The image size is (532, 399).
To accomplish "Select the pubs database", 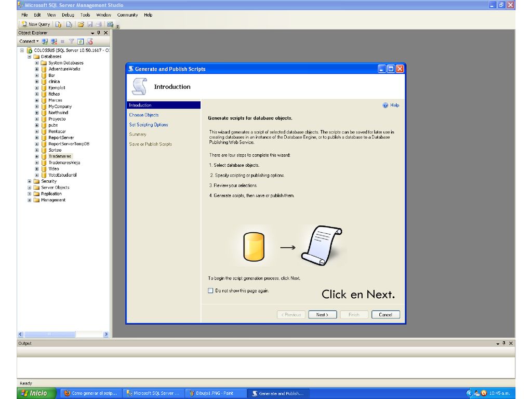I will pyautogui.click(x=53, y=125).
